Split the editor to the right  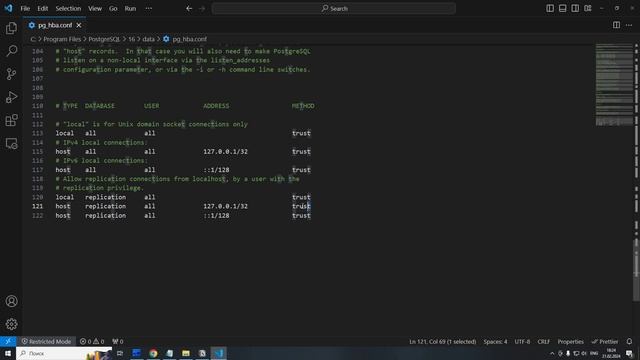(616, 25)
